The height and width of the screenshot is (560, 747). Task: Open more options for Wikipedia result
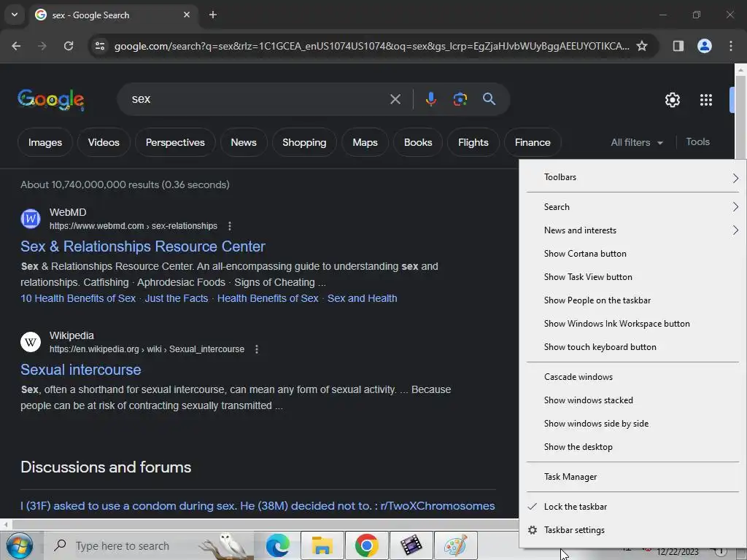tap(257, 349)
